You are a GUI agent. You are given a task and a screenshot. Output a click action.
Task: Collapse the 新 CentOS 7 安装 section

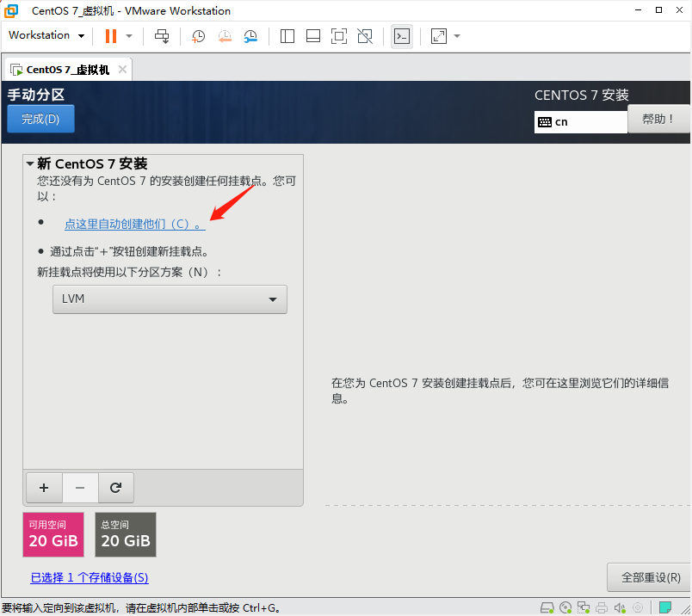(x=30, y=163)
